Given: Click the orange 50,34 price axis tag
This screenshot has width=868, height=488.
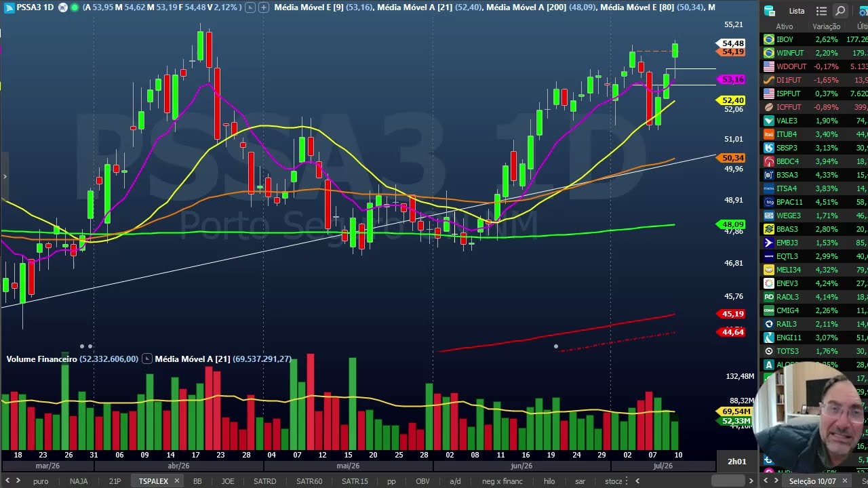Looking at the screenshot, I should (731, 158).
